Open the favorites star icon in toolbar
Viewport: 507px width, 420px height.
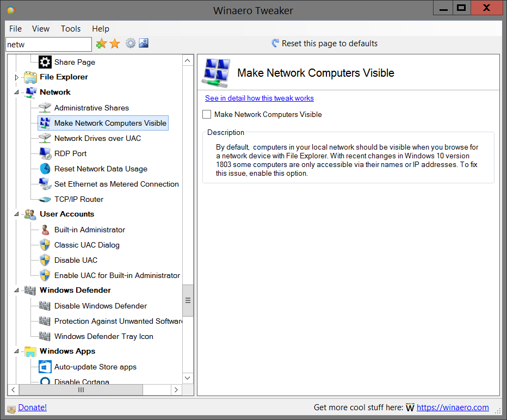(115, 43)
